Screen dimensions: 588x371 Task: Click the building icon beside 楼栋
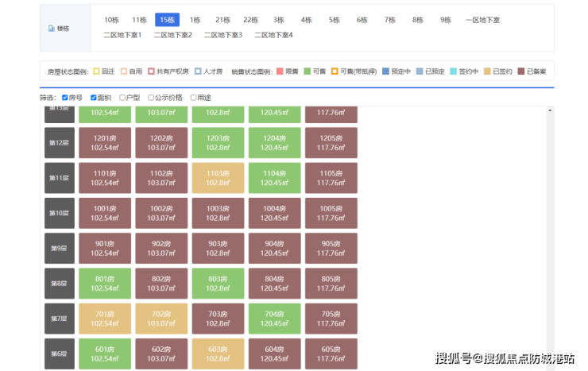(x=52, y=29)
